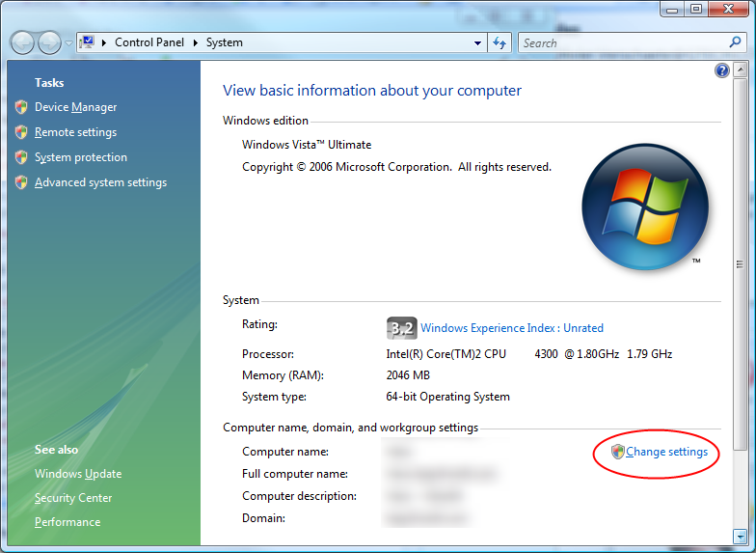756x553 pixels.
Task: Select System in the address breadcrumb
Action: [x=224, y=42]
